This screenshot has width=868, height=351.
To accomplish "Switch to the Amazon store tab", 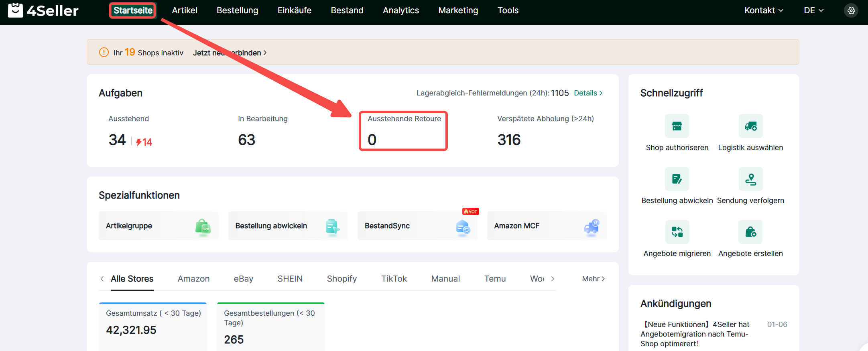I will [193, 279].
